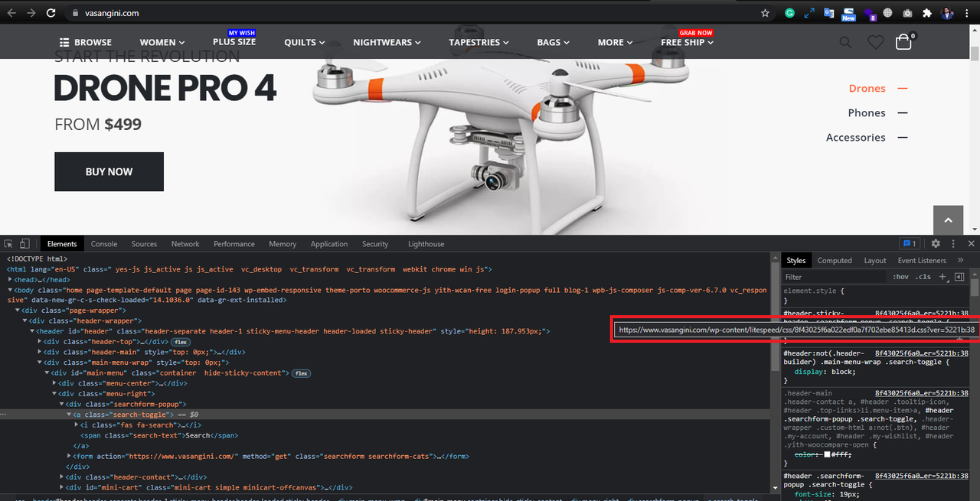Toggle the :hov element state panel

pyautogui.click(x=901, y=277)
